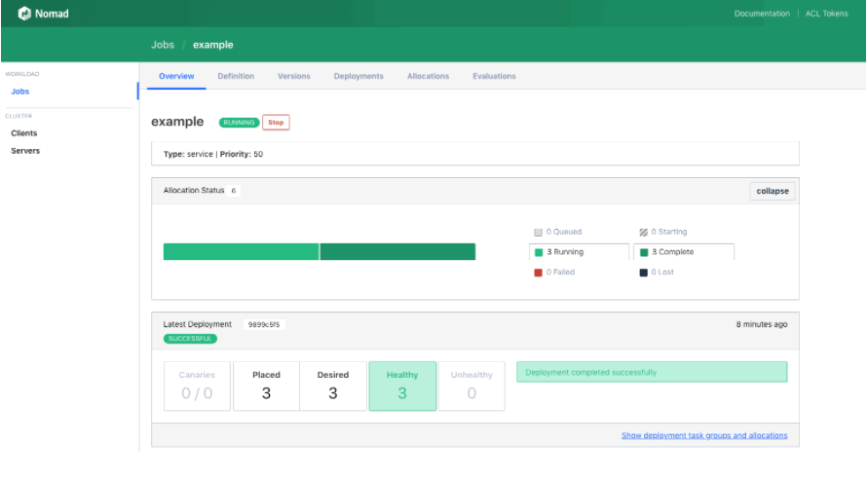Open the Deployments tab

[x=359, y=76]
